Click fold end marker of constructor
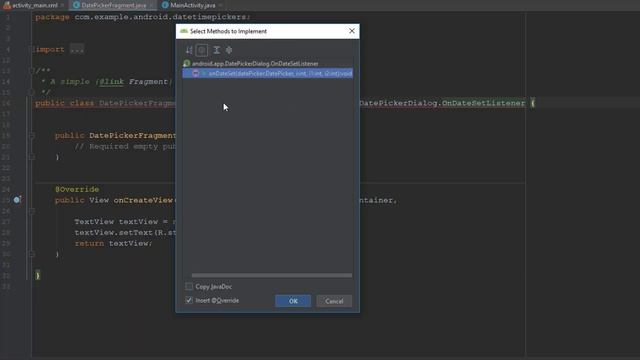640x360 pixels. [31, 157]
